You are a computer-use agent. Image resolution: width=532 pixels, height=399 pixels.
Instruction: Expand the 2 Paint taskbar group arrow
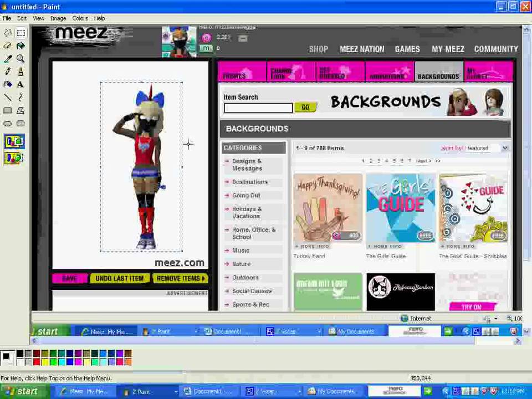tap(176, 392)
